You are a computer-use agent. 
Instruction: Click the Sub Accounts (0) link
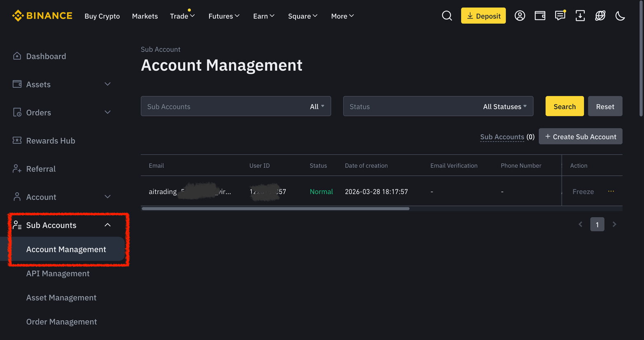(507, 137)
